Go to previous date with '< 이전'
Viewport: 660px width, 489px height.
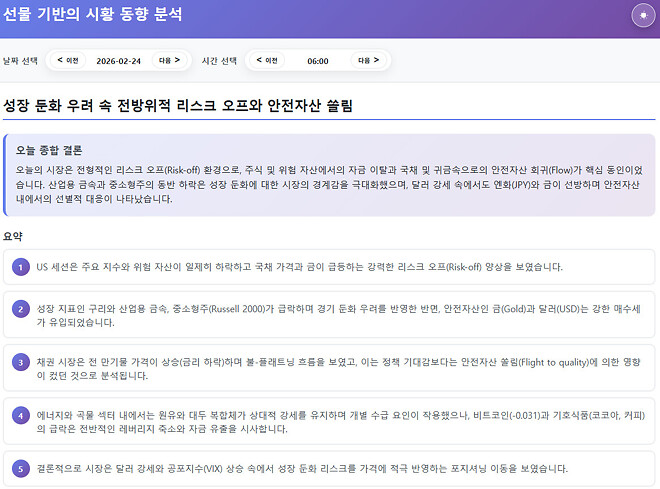[68, 60]
